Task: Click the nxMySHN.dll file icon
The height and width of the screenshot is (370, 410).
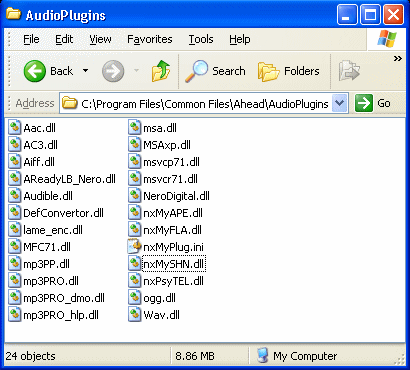Action: coord(134,264)
